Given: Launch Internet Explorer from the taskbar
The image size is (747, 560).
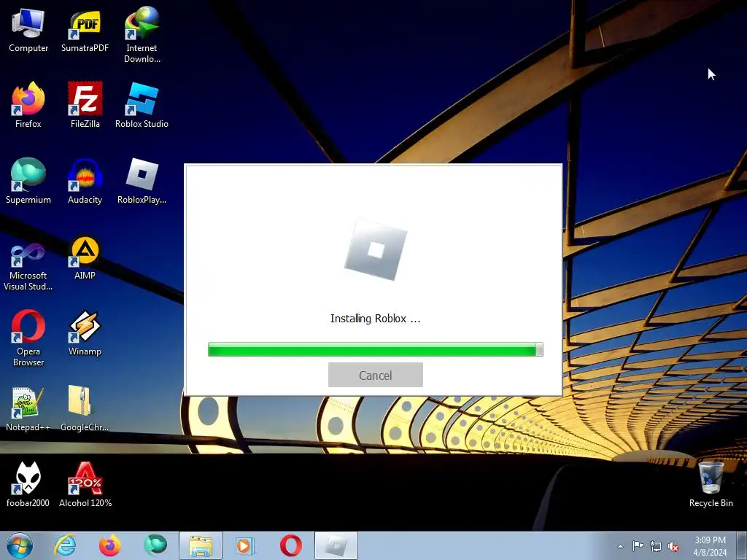Looking at the screenshot, I should (x=65, y=545).
